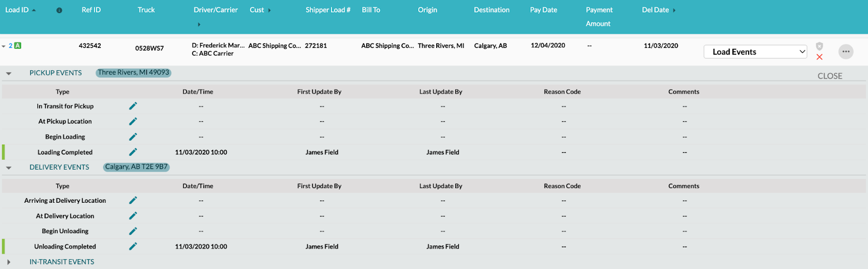This screenshot has width=868, height=269.
Task: Edit the Loading Completed event
Action: (x=133, y=152)
